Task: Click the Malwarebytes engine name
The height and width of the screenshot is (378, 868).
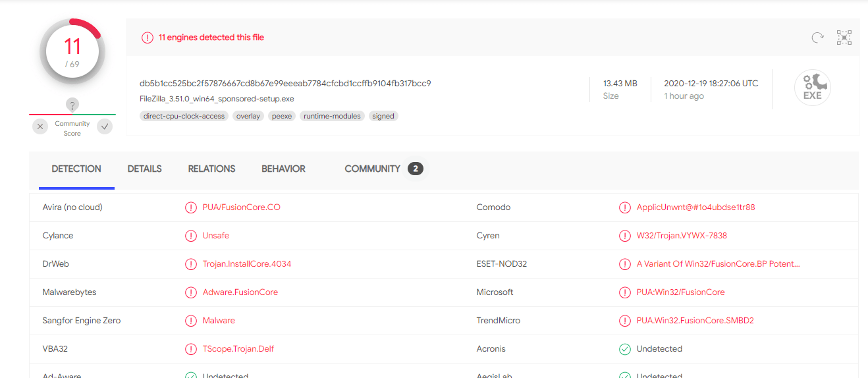Action: [69, 292]
